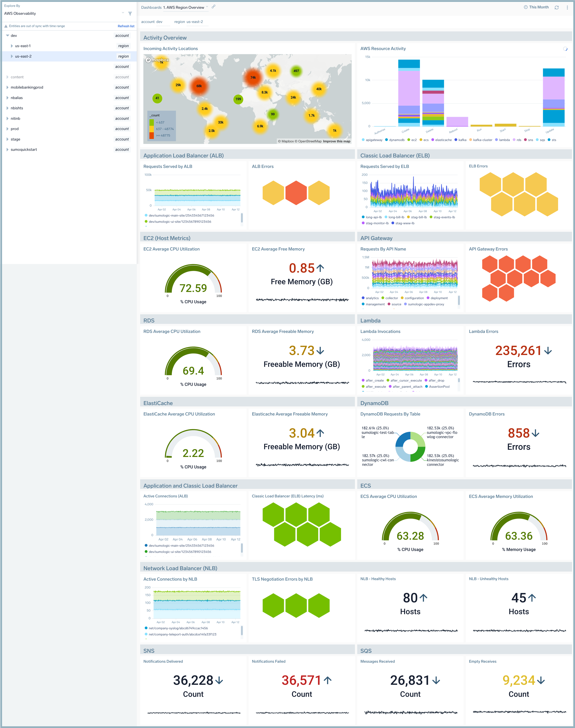Click the out-of-sync warning icon
This screenshot has height=728, width=575.
6,26
